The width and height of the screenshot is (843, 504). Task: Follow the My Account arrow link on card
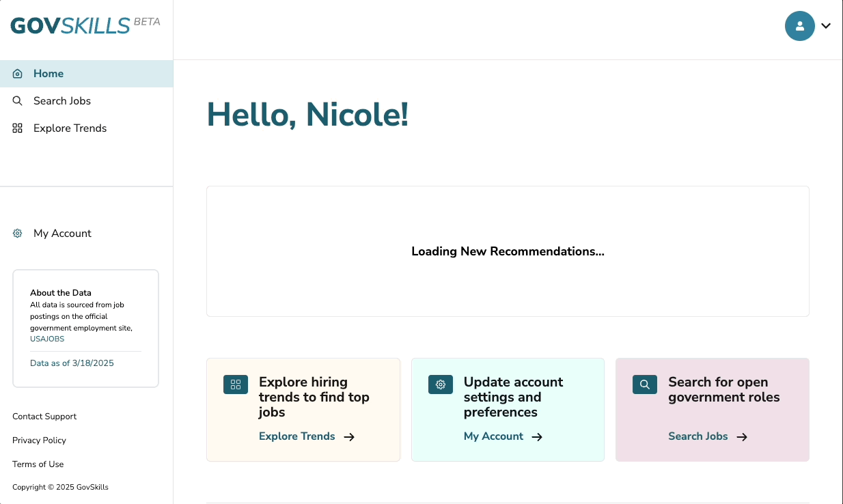503,436
